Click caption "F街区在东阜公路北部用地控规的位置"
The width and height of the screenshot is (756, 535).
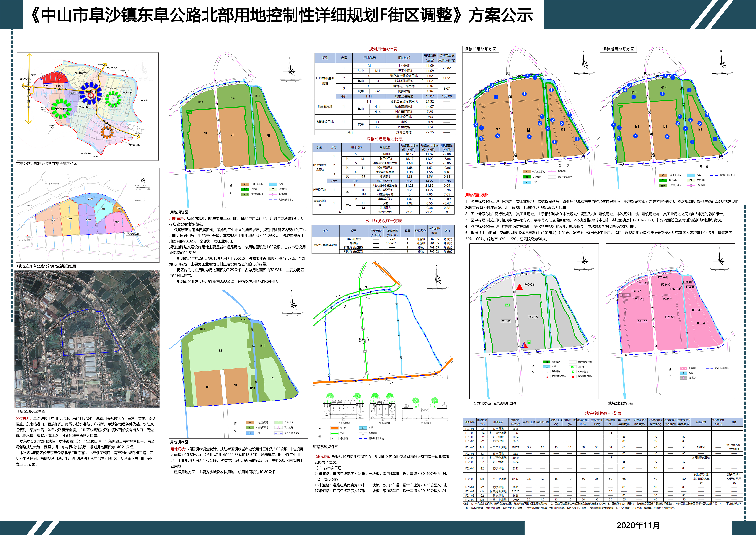click(46, 266)
